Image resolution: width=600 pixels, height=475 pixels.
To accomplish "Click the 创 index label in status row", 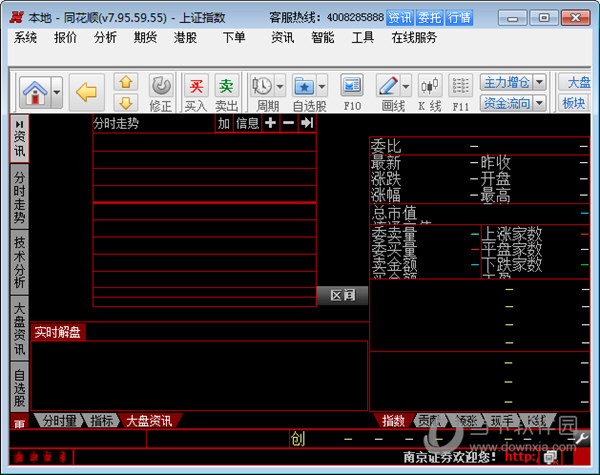I will (x=298, y=439).
